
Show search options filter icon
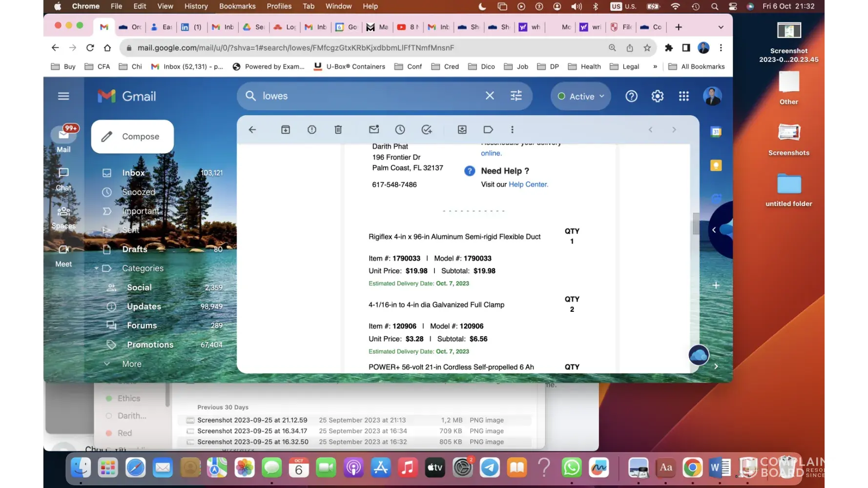516,96
